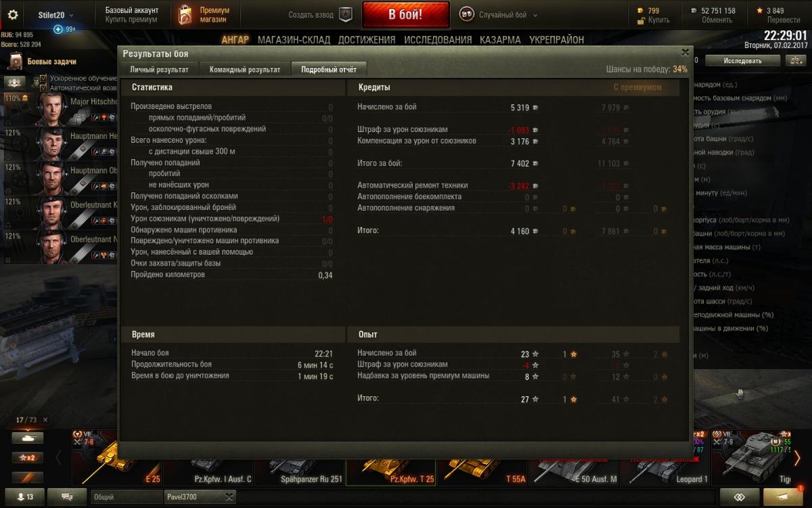Image resolution: width=812 pixels, height=508 pixels.
Task: Toggle Ускоренное обучение checkbox
Action: click(43, 79)
